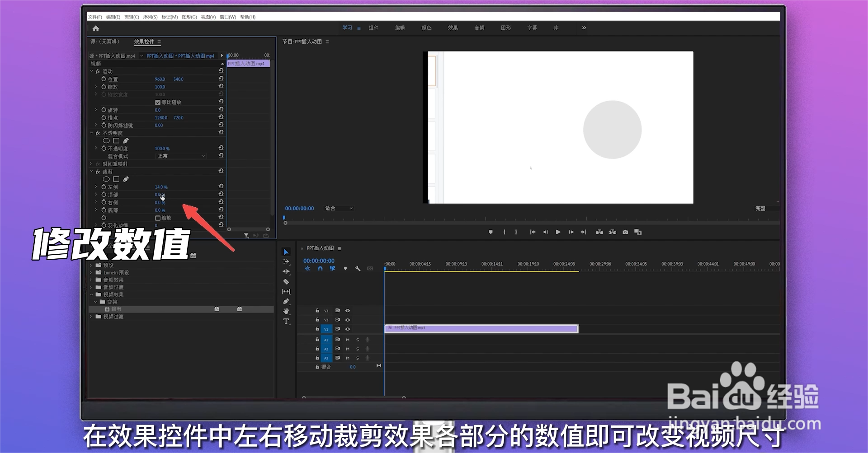Click ellipse mask tool under Opacity effect
The image size is (868, 453).
tap(106, 141)
